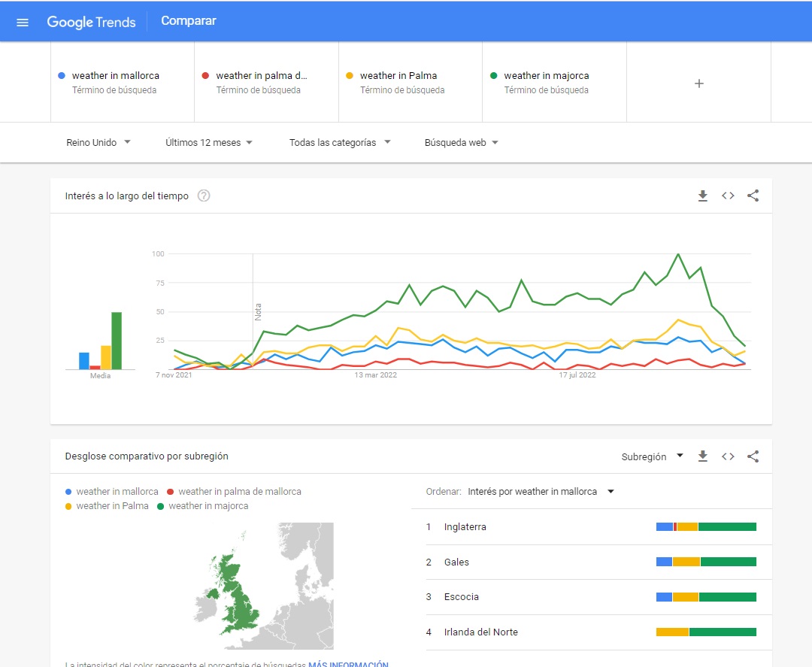Open the 'Interés por weather in mallorca' sort dropdown
Image resolution: width=812 pixels, height=667 pixels.
[x=541, y=492]
